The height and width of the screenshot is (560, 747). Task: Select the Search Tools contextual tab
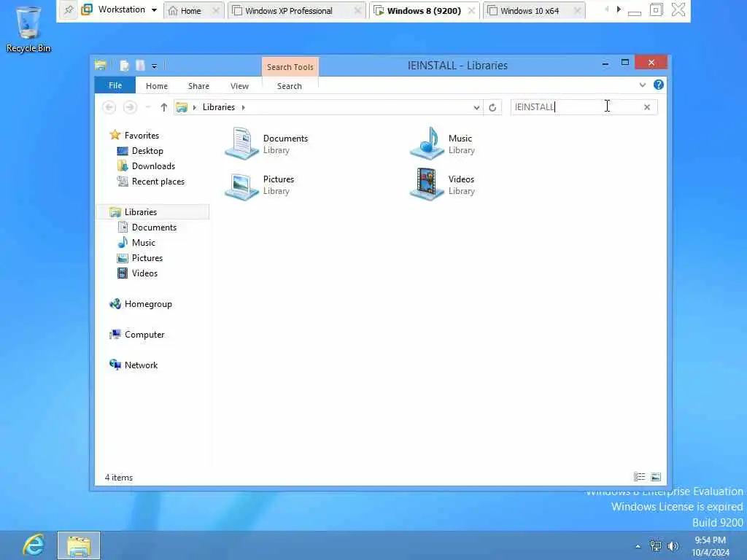click(290, 67)
